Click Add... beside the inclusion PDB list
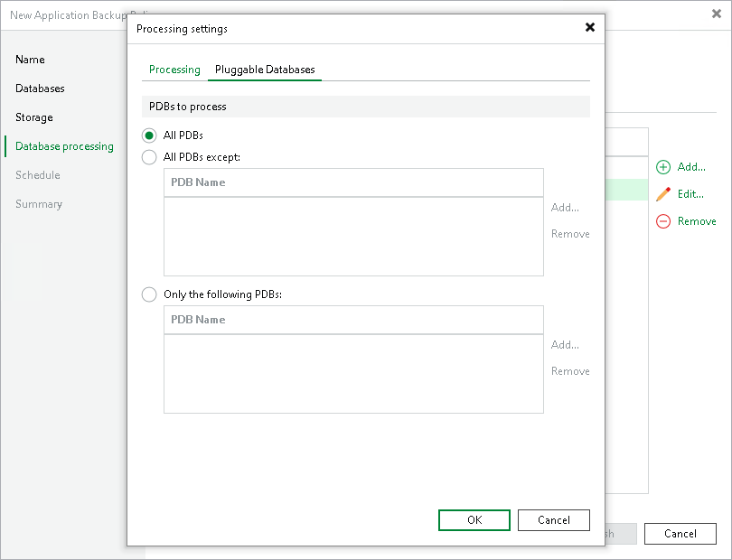 coord(564,344)
